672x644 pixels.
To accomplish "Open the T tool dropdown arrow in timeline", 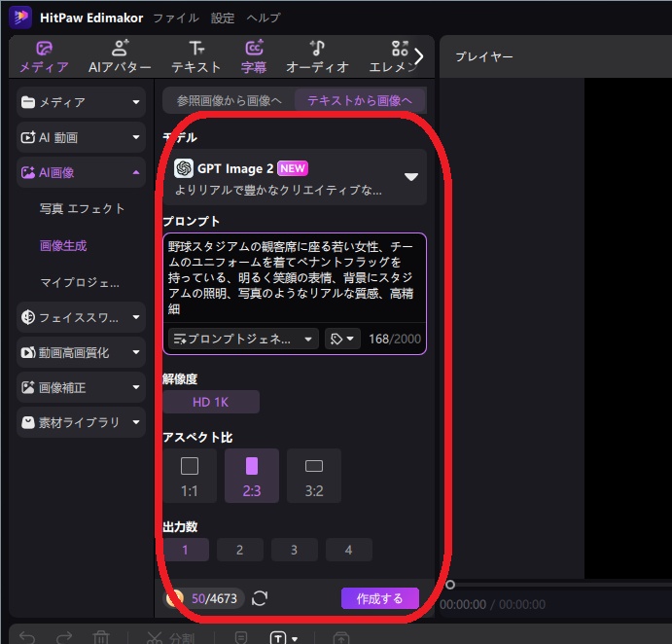I will tap(295, 639).
